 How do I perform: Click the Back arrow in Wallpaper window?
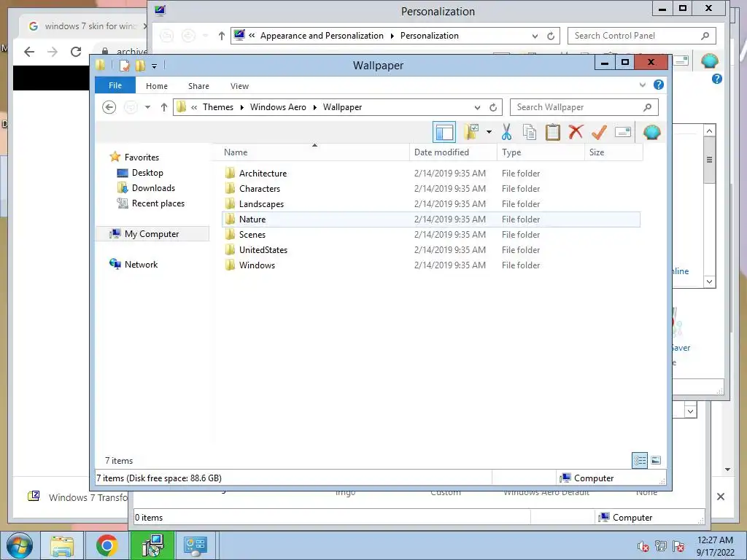point(109,107)
